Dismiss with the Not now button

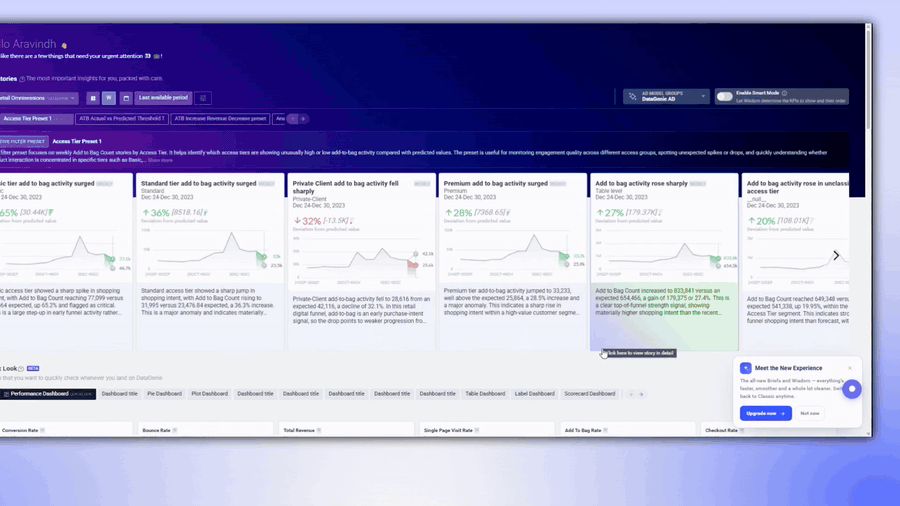click(x=810, y=413)
